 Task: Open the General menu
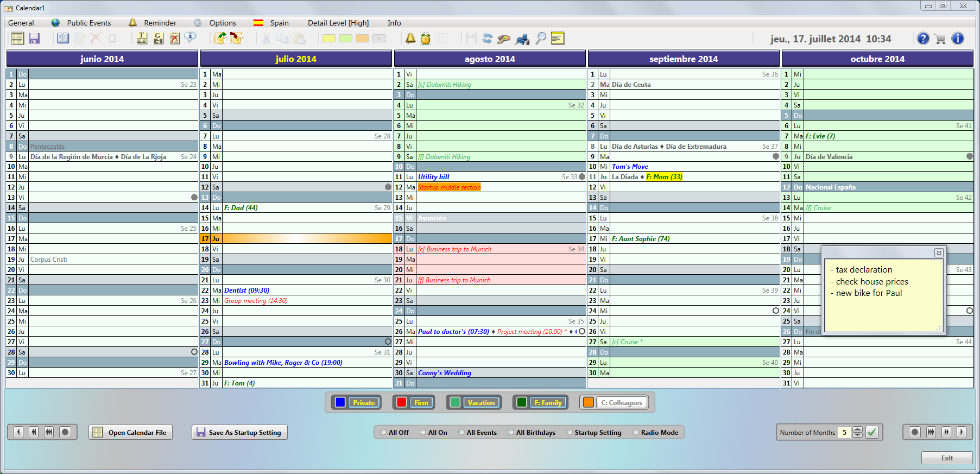(21, 23)
